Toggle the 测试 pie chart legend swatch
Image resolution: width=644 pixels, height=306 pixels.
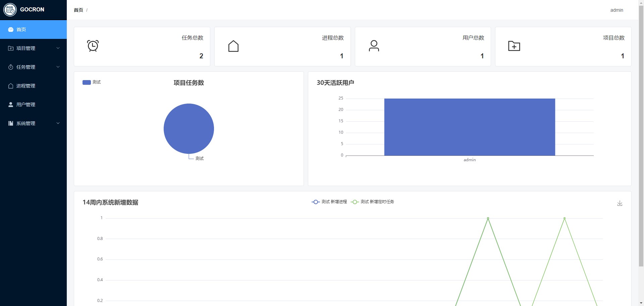coord(87,82)
